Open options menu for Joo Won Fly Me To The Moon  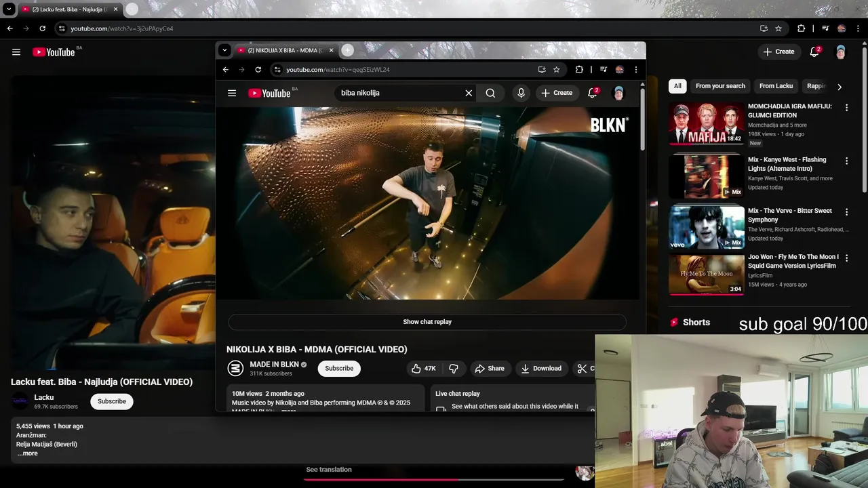point(846,258)
